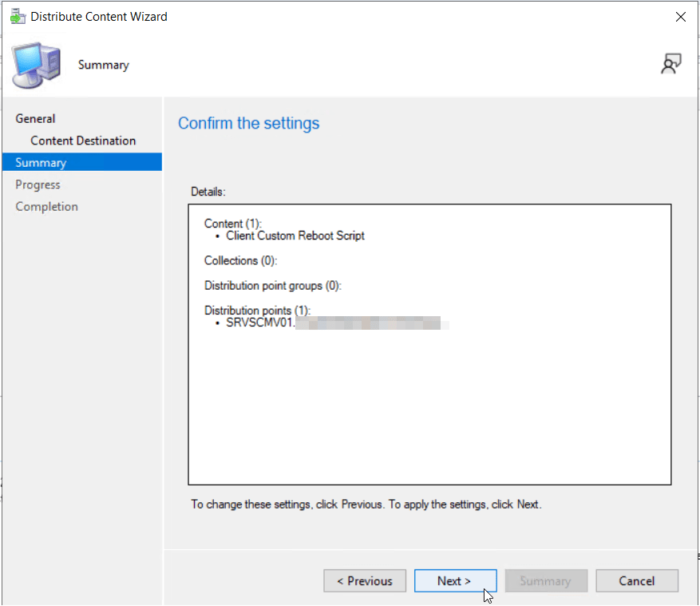This screenshot has width=700, height=606.
Task: Click the Next button
Action: tap(455, 581)
